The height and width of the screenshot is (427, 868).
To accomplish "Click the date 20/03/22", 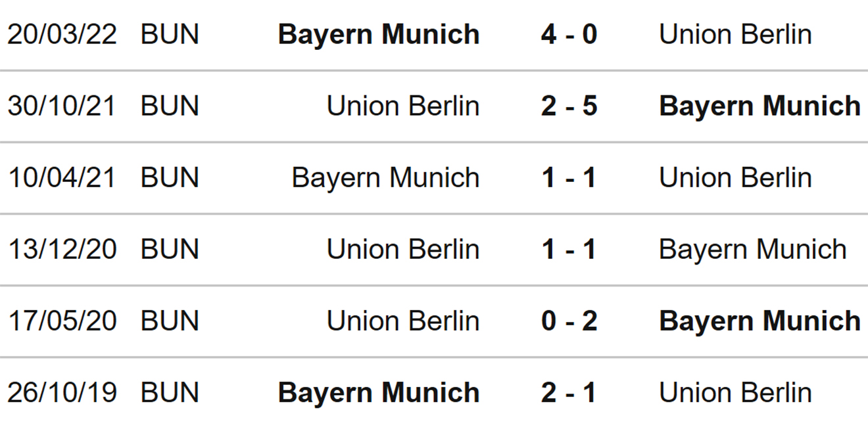I will pyautogui.click(x=62, y=34).
